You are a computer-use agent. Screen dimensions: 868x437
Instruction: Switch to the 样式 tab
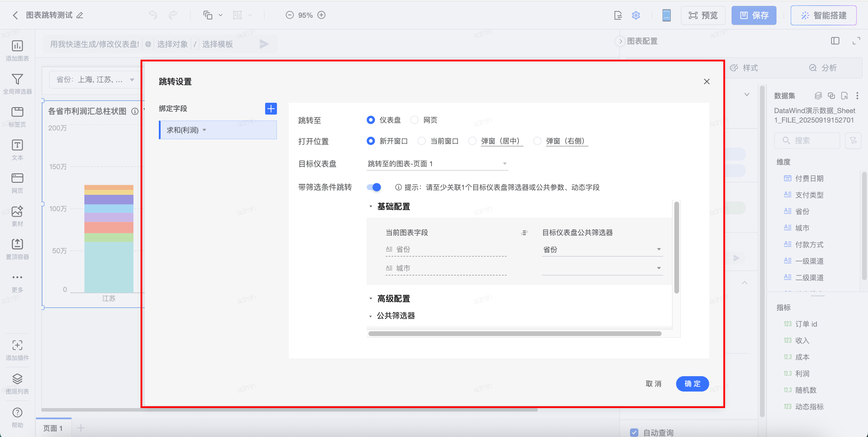(x=744, y=68)
